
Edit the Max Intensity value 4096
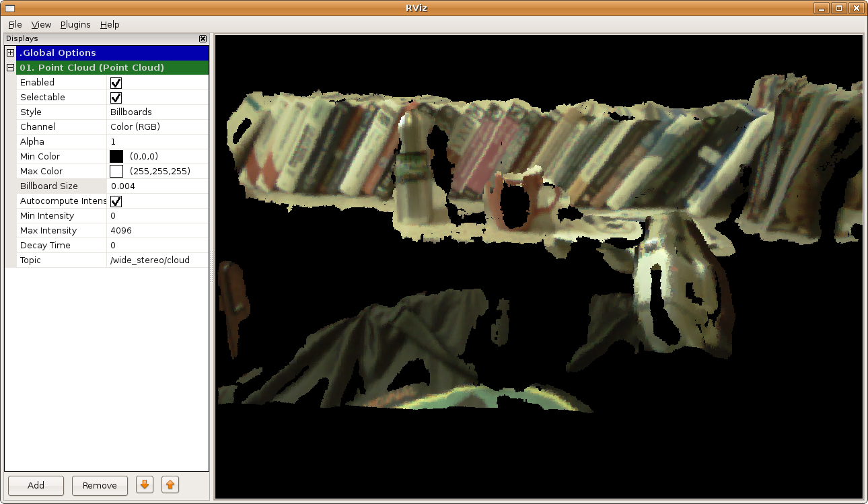point(158,230)
